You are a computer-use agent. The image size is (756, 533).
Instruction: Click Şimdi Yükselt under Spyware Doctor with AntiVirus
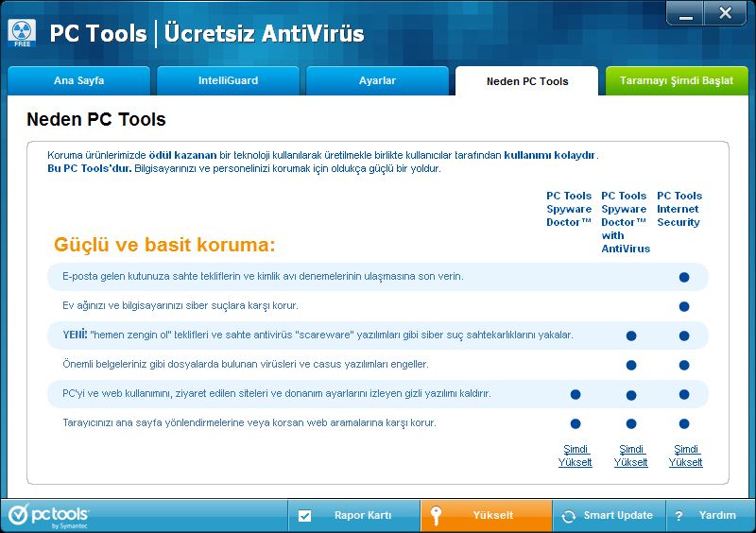[630, 456]
